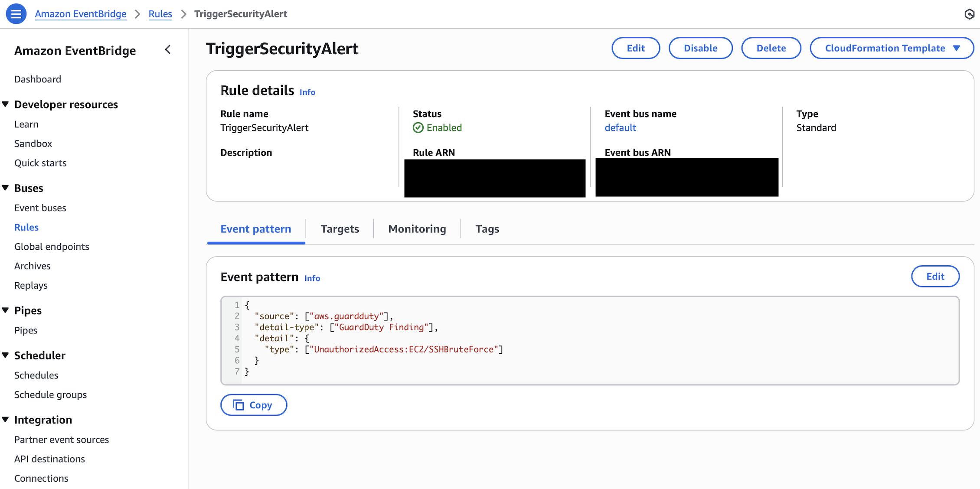Click the GuardDuty Finding detail-type line
Viewport: 980px width, 489px height.
[346, 327]
